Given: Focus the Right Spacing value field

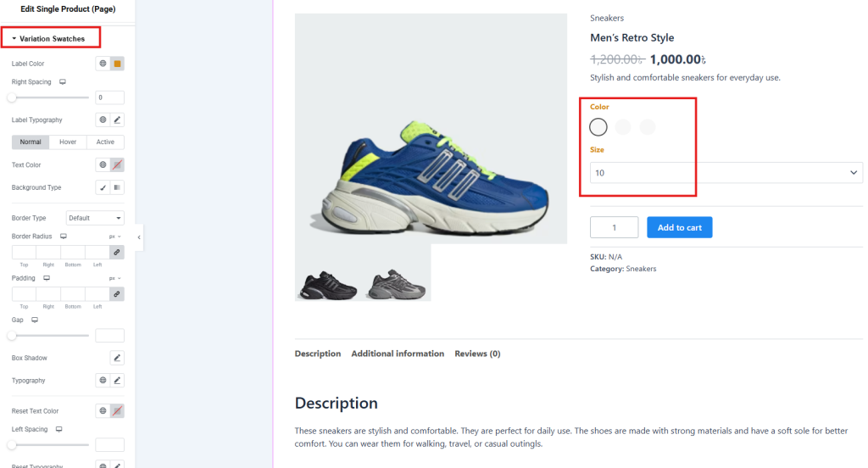Looking at the screenshot, I should pos(109,97).
